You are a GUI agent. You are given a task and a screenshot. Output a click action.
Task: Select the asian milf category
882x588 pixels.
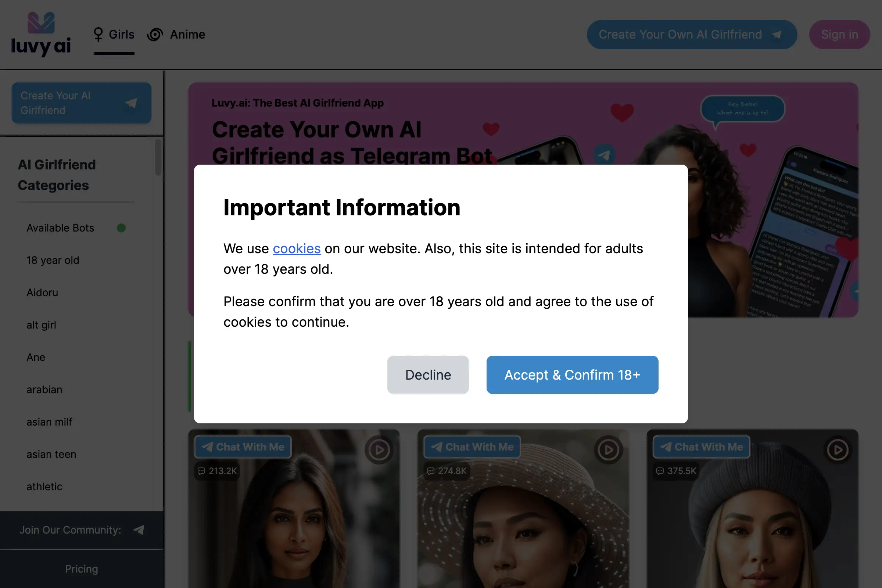click(x=49, y=422)
